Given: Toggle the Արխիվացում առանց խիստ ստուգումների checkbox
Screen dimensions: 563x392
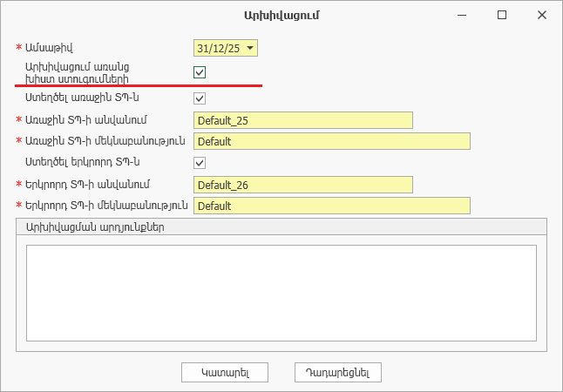Looking at the screenshot, I should click(200, 72).
